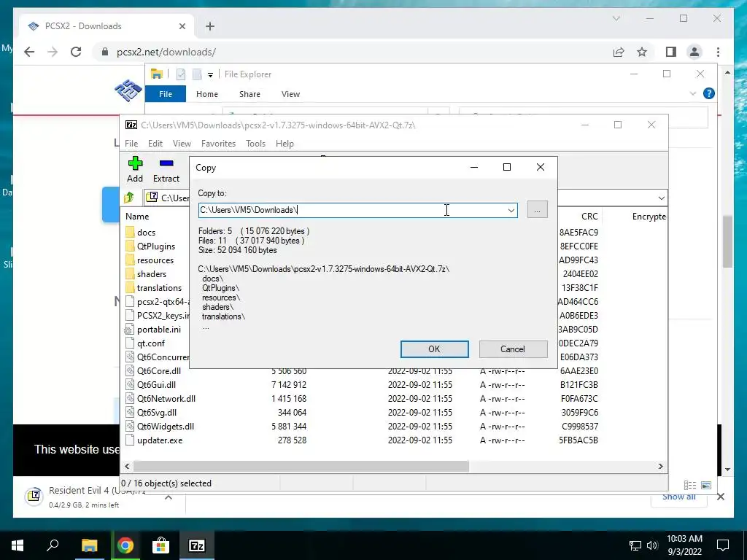Screen dimensions: 747x560
Task: Open Microsoft Store from taskbar
Action: (x=160, y=545)
